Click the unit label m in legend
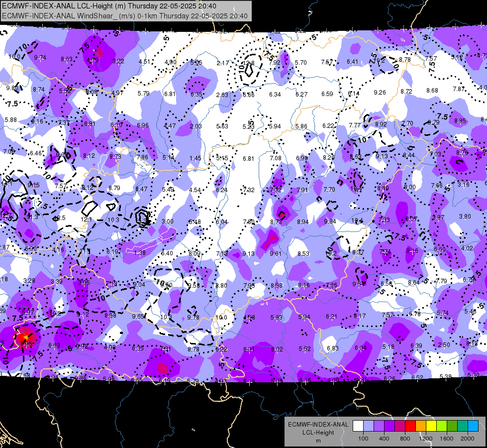This screenshot has height=448, width=487. 318,441
